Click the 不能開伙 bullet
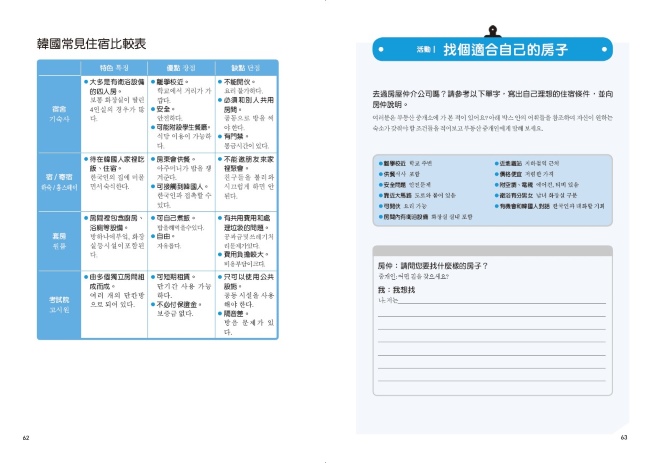650x463 pixels. coord(237,82)
